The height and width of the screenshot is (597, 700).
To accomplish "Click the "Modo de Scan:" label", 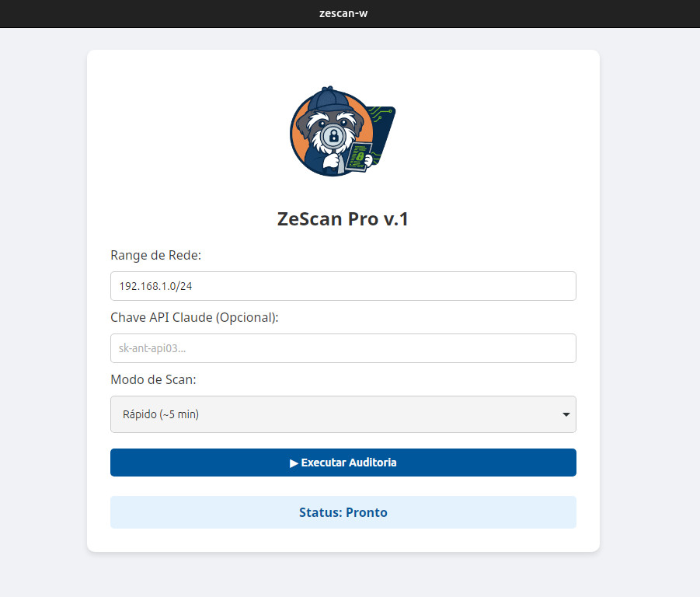I will [x=154, y=379].
